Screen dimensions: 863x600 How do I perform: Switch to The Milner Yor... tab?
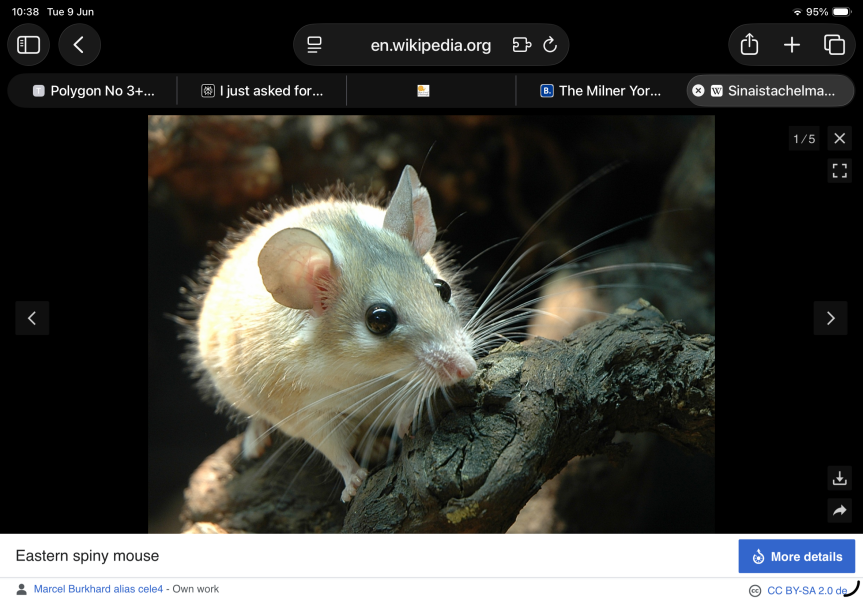600,90
